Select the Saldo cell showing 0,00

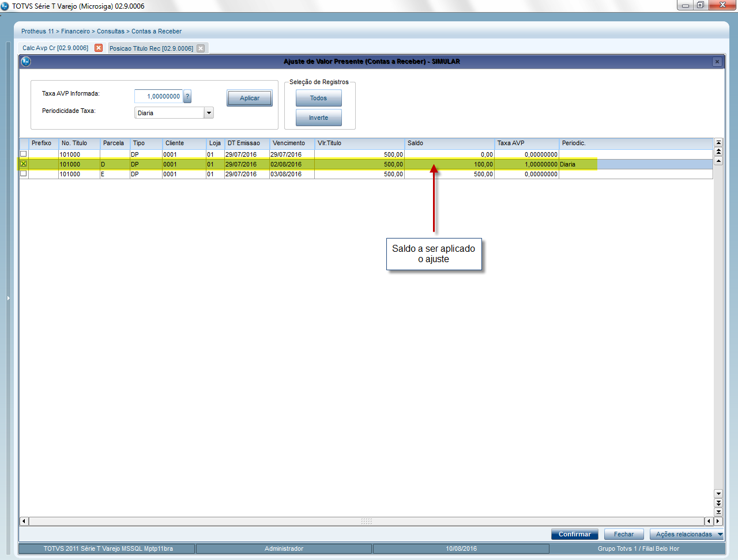coord(449,154)
